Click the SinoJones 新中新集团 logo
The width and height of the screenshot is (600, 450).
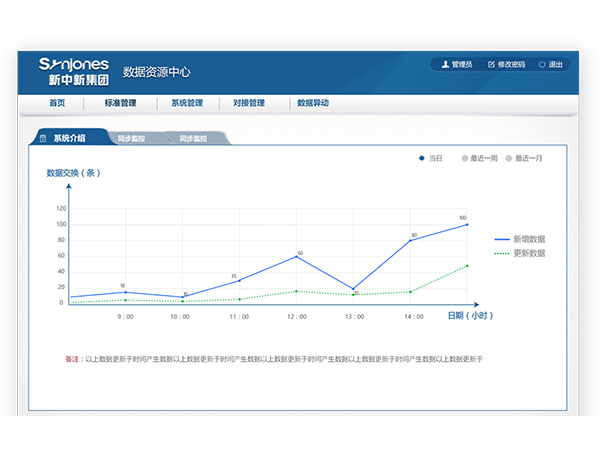point(73,71)
